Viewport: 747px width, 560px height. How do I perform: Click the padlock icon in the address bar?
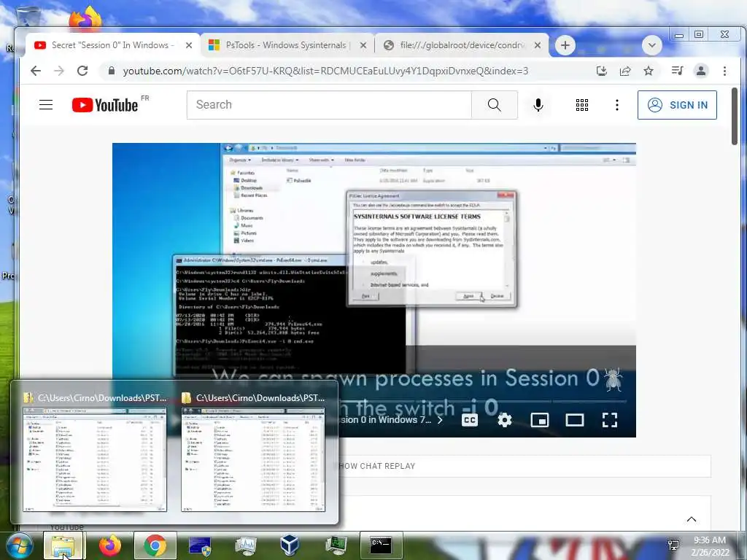coord(112,71)
